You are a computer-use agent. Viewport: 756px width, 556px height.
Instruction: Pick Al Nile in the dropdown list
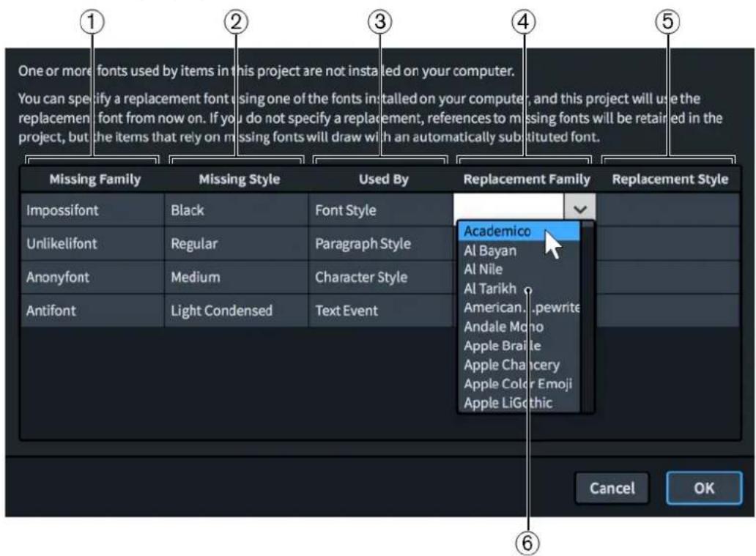519,270
